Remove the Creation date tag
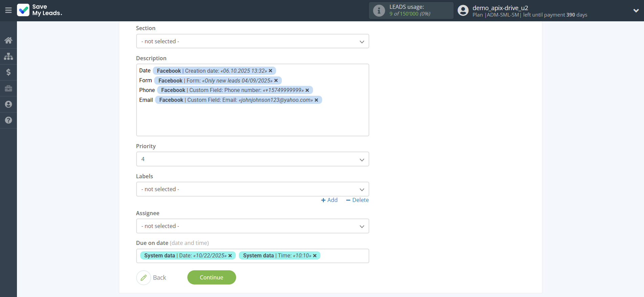Viewport: 644px width, 297px height. pyautogui.click(x=271, y=71)
